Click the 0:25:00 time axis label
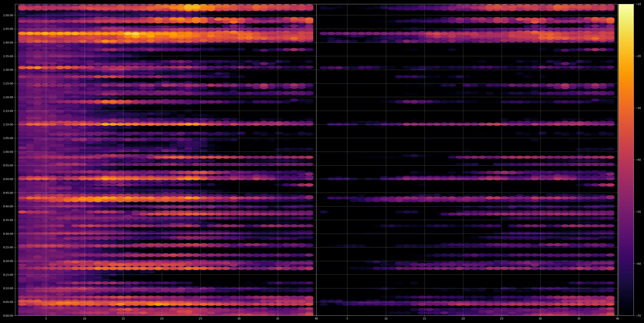The width and height of the screenshot is (644, 323). click(8, 247)
